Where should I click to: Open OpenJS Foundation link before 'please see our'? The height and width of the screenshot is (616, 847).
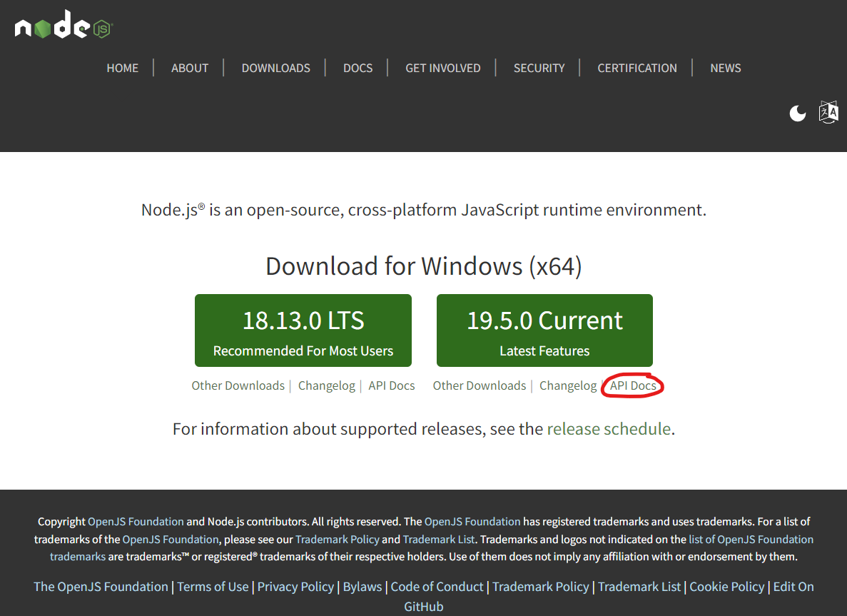pyautogui.click(x=170, y=540)
